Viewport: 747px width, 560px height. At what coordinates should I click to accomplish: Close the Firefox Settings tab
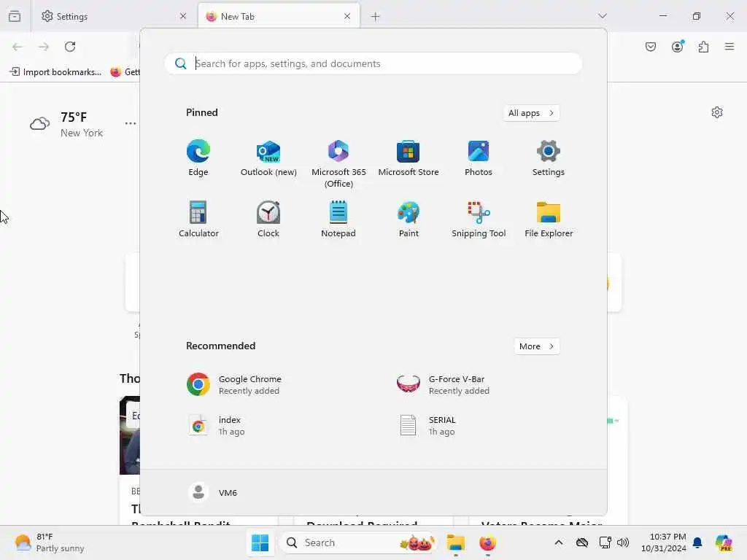pyautogui.click(x=183, y=16)
